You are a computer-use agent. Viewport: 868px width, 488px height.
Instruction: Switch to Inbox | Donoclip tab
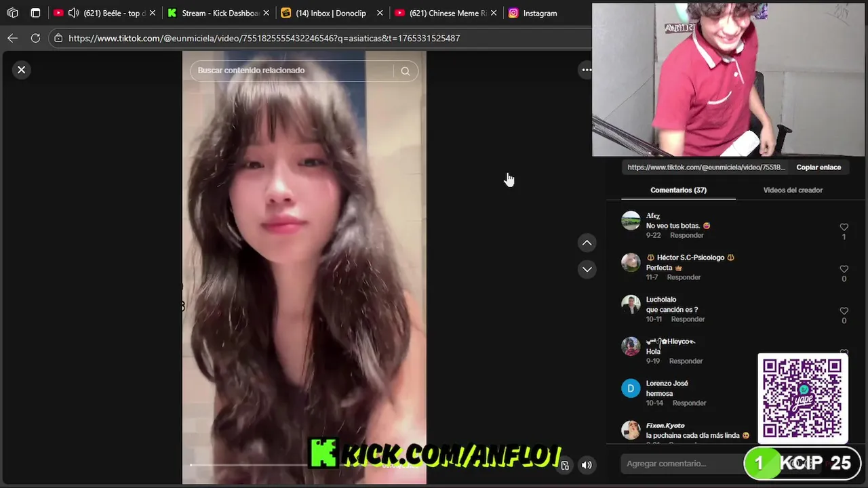click(332, 13)
